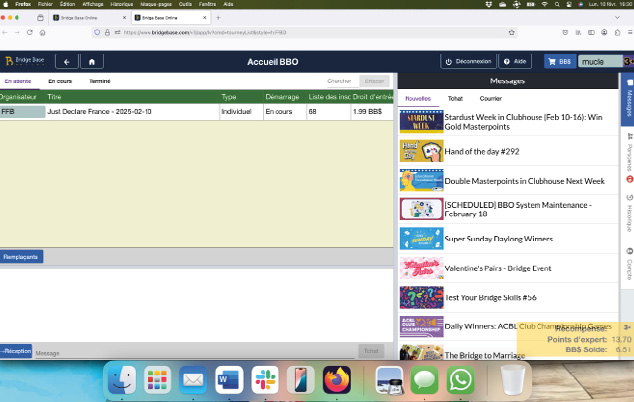Open Historique side panel tab
634x402 pixels.
tap(628, 211)
